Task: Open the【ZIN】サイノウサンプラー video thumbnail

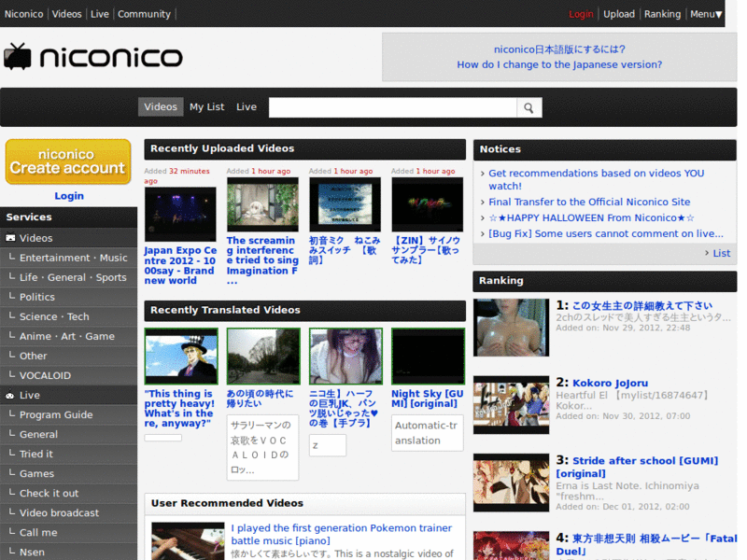Action: click(x=428, y=204)
